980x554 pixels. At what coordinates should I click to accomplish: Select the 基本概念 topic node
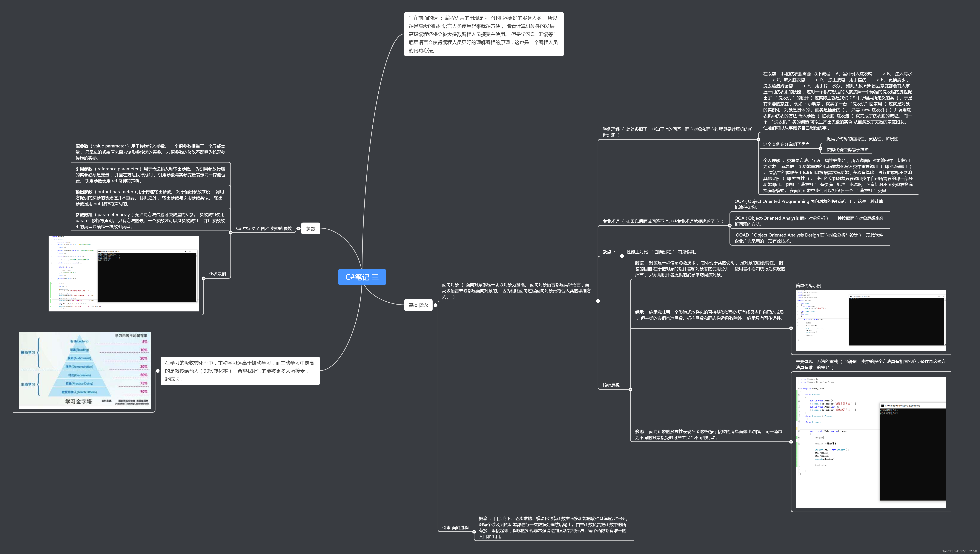click(418, 305)
